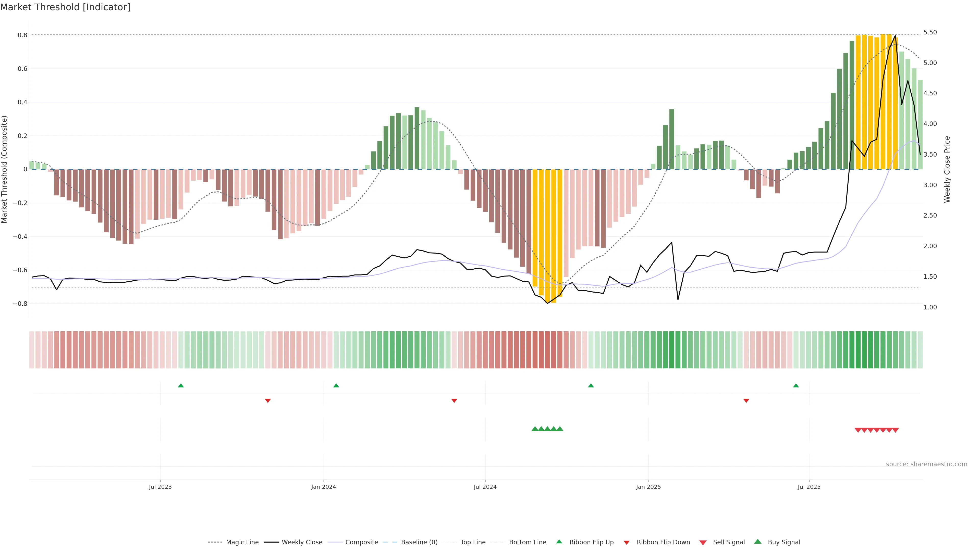Toggle Magic Line legend entry
The height and width of the screenshot is (551, 980).
[242, 542]
